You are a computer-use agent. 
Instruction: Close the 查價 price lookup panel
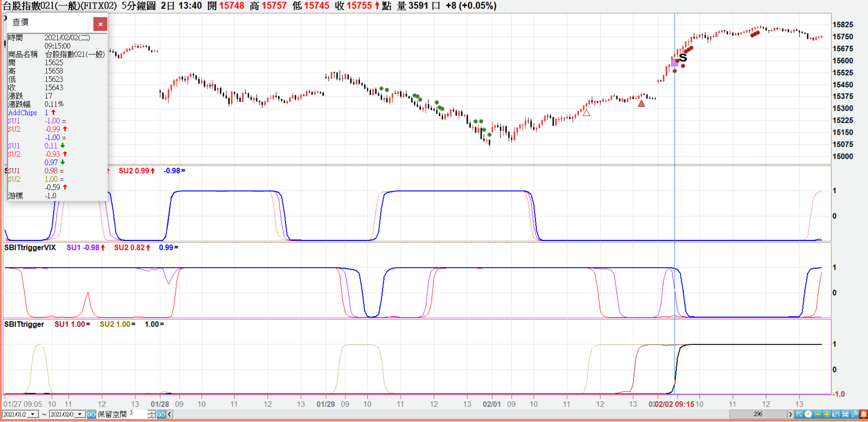click(100, 24)
